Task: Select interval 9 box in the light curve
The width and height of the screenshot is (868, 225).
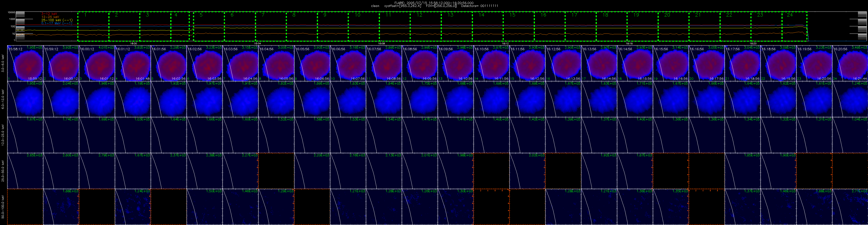Action: click(333, 26)
